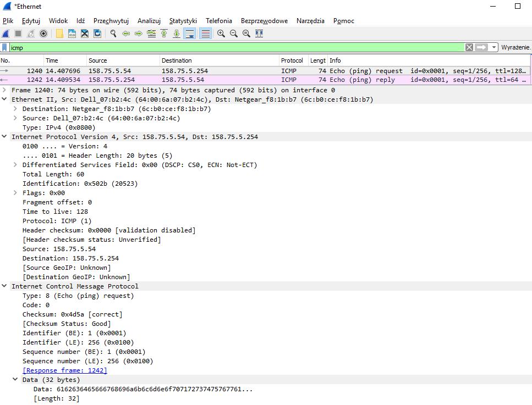
Task: Click into the icmp filter field
Action: (237, 47)
